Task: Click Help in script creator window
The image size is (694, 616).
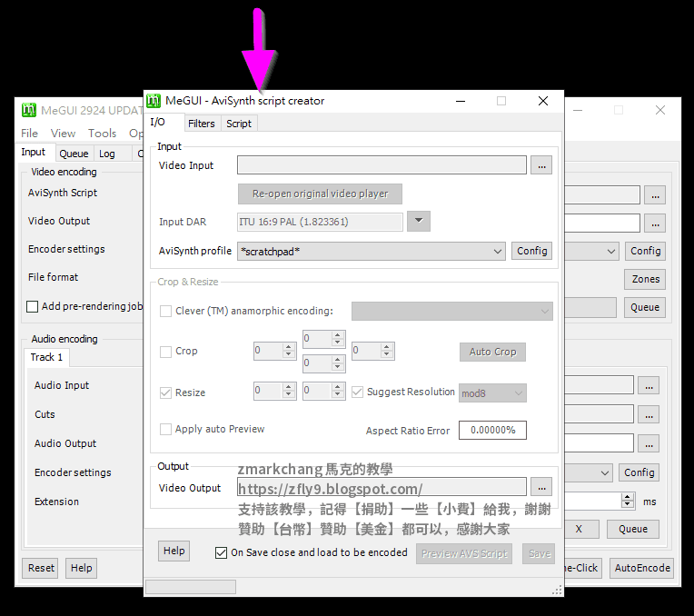Action: click(x=173, y=551)
